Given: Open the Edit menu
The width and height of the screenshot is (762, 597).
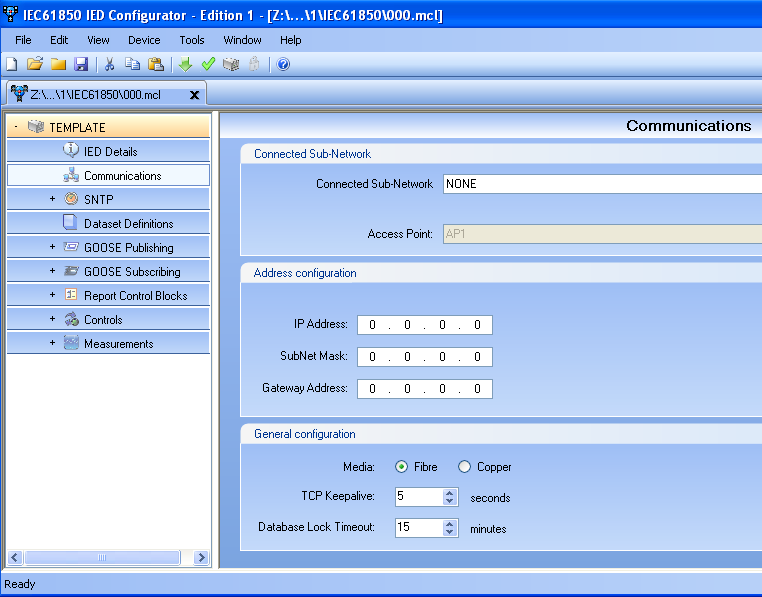Looking at the screenshot, I should [x=59, y=40].
